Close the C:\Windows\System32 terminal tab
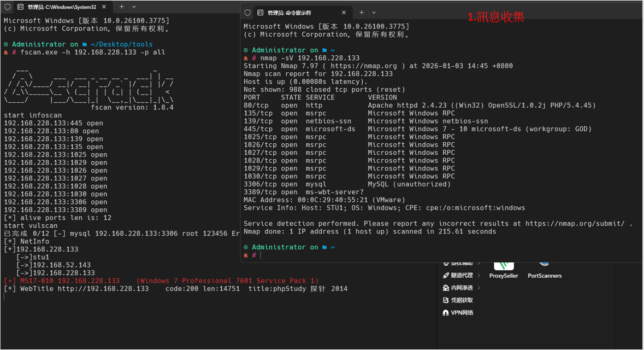644x350 pixels. click(104, 7)
